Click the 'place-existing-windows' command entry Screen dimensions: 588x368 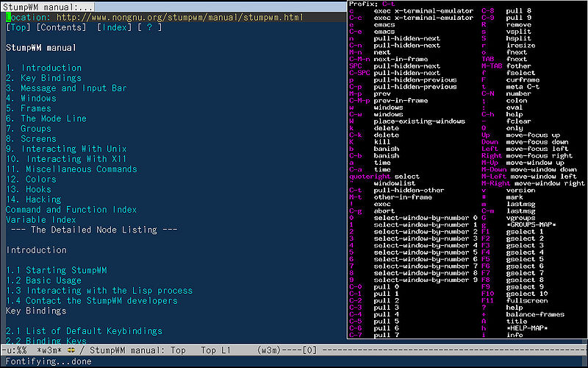click(419, 121)
